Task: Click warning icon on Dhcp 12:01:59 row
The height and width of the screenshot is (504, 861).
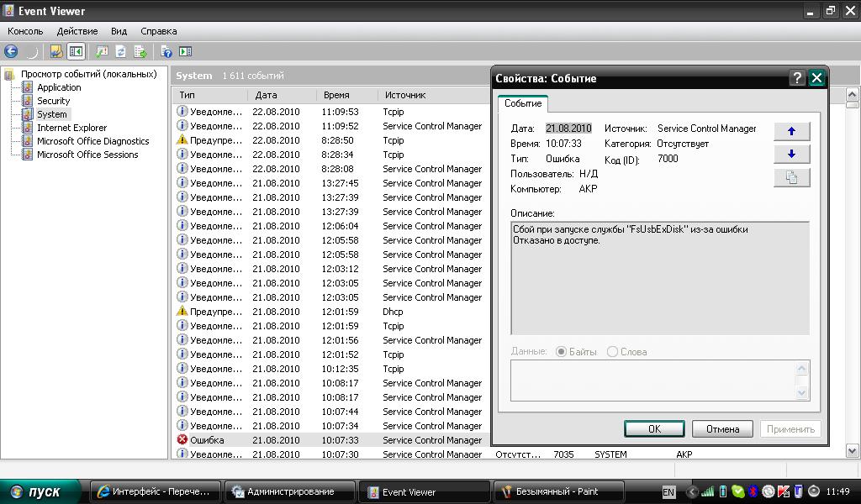Action: (x=182, y=311)
